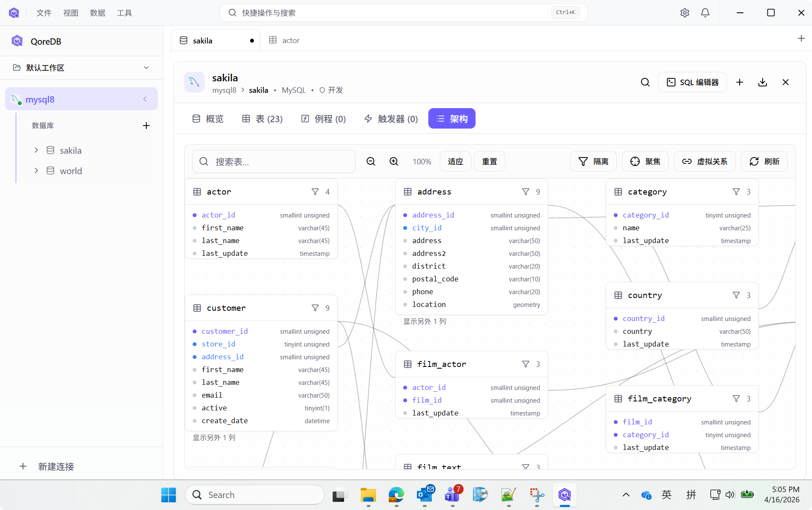Viewport: 812px width, 510px height.
Task: Open the default workspace dropdown
Action: [81, 68]
